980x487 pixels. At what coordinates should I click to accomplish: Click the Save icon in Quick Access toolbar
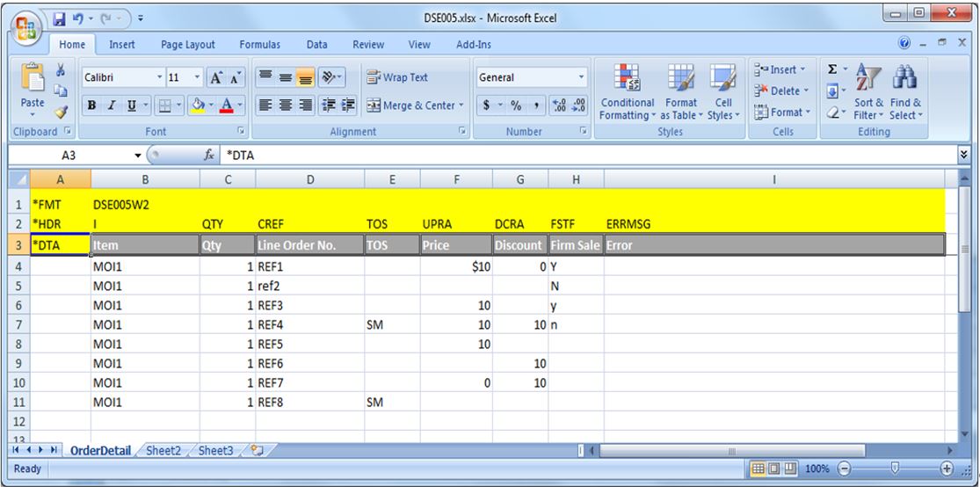coord(61,18)
